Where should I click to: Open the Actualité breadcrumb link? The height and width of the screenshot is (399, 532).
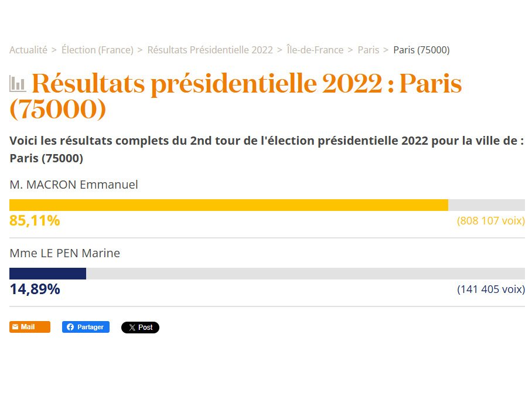pos(28,50)
